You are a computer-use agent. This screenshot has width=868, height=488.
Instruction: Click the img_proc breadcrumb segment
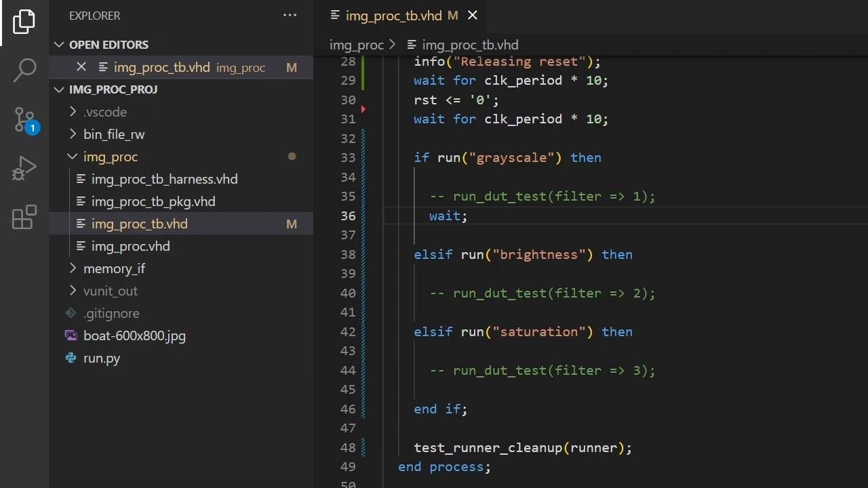[x=357, y=45]
